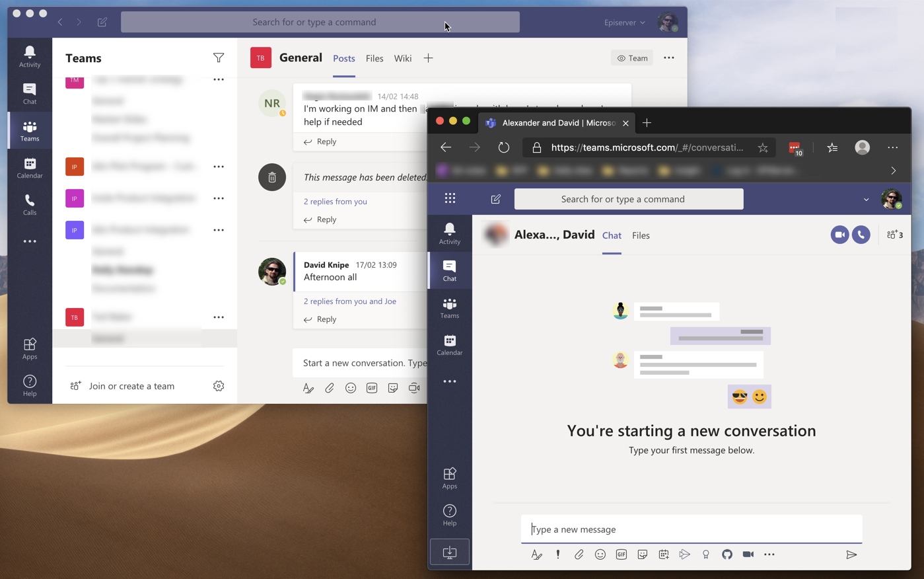Toggle the Team visibility eye button
Viewport: 924px width, 579px height.
click(632, 58)
